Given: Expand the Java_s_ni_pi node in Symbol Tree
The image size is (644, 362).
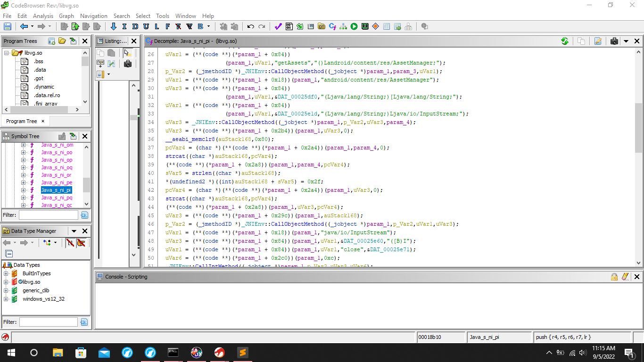Looking at the screenshot, I should point(24,190).
